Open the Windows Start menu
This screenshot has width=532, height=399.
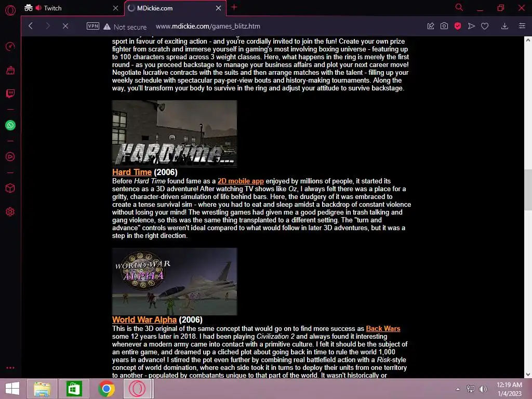[x=12, y=389]
